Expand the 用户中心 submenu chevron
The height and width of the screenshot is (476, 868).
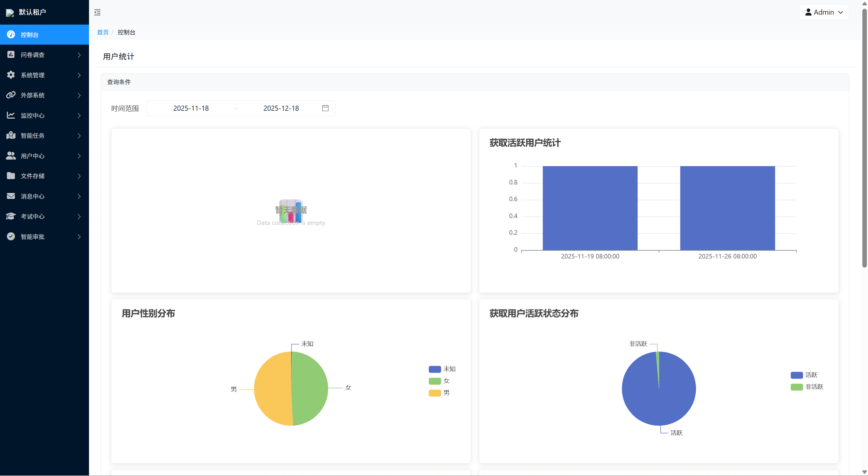pos(79,156)
